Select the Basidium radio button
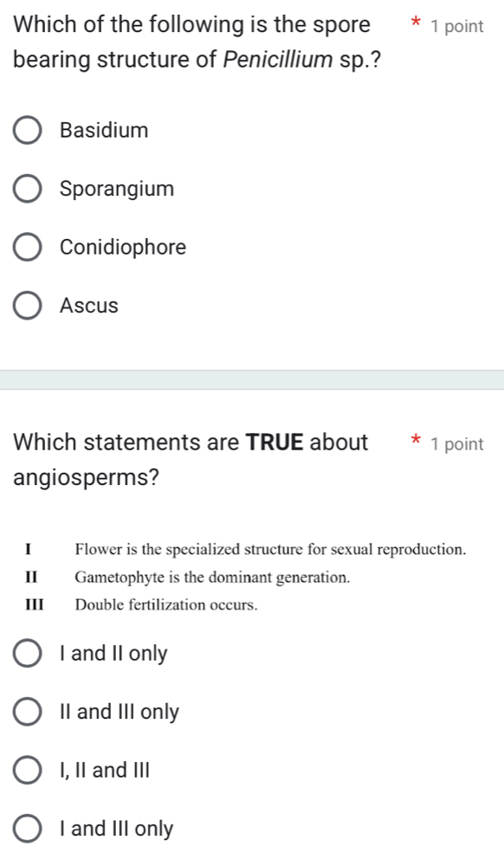This screenshot has height=859, width=504. pyautogui.click(x=27, y=129)
